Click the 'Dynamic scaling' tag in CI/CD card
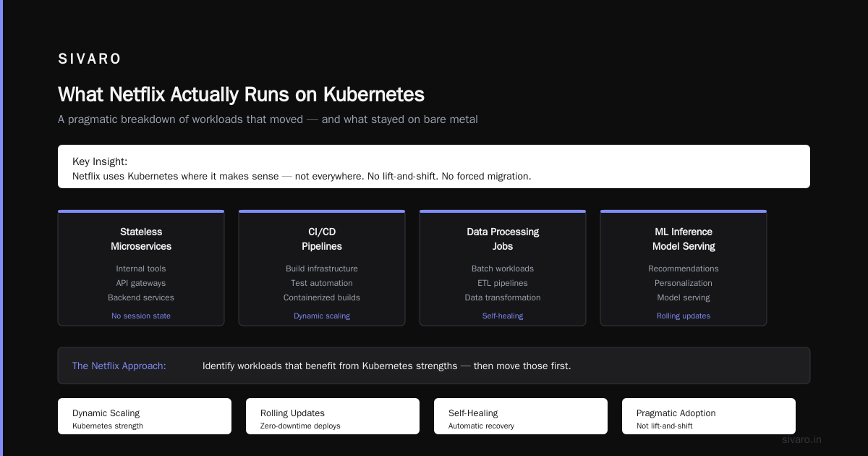This screenshot has height=456, width=868. pyautogui.click(x=322, y=316)
